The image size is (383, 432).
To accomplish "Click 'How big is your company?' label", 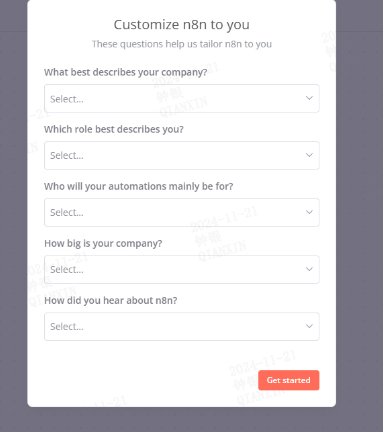I will pos(103,243).
